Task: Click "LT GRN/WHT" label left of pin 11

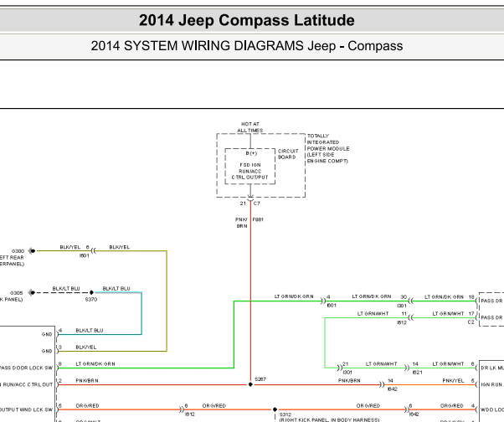Action: (x=373, y=313)
